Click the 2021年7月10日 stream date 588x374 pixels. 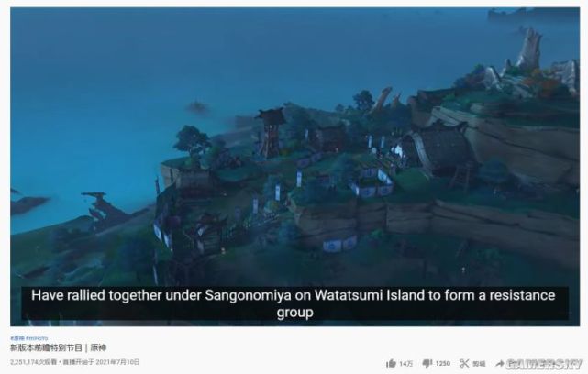[117, 362]
